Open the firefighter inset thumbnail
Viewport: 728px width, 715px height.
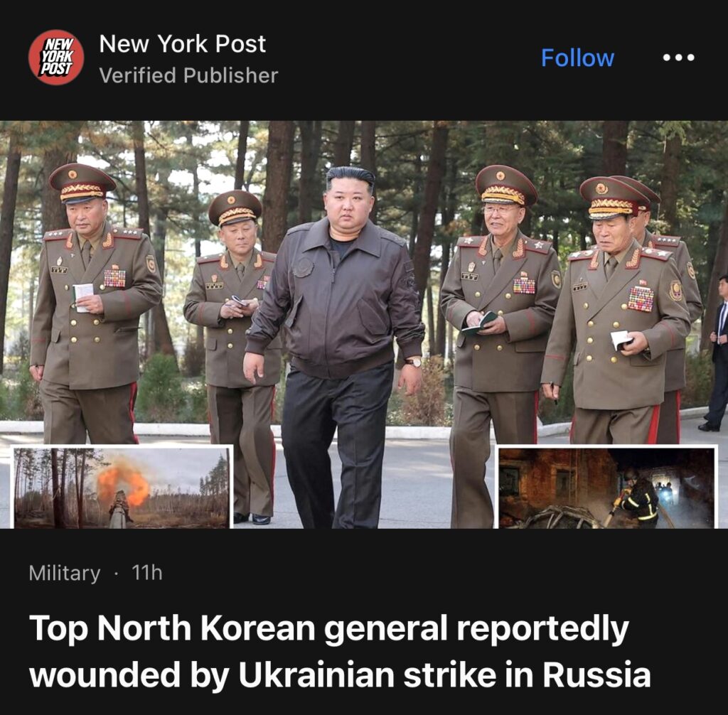607,487
